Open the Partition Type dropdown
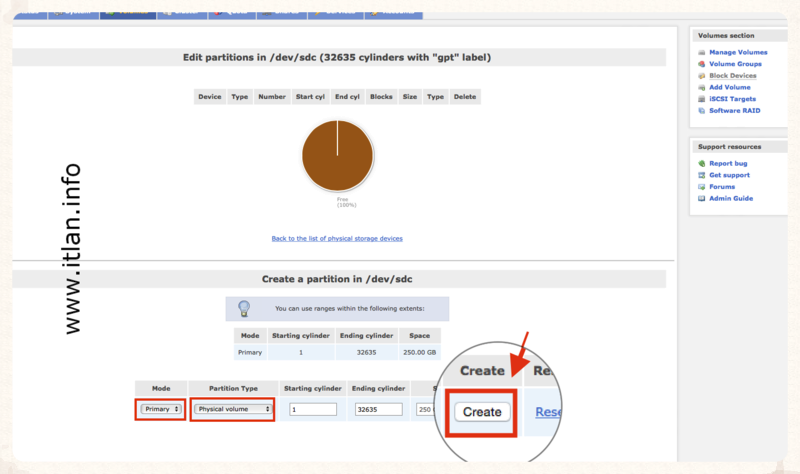The height and width of the screenshot is (474, 800). tap(233, 409)
